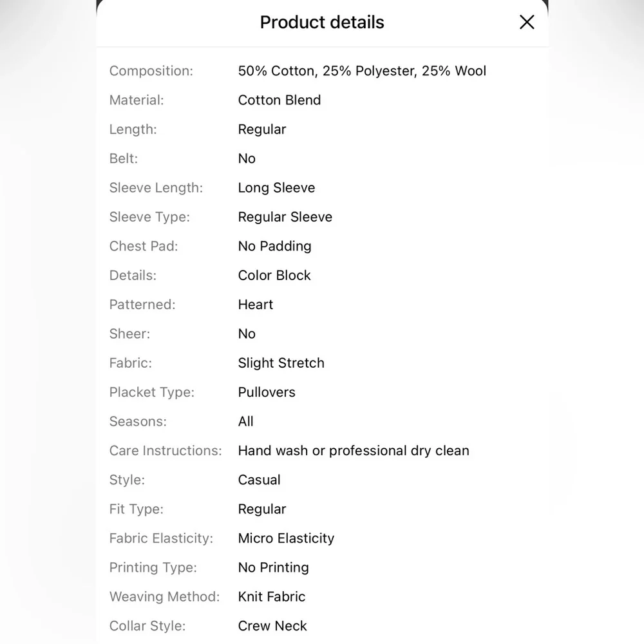
Task: Select the Pullovers placket type
Action: point(267,392)
